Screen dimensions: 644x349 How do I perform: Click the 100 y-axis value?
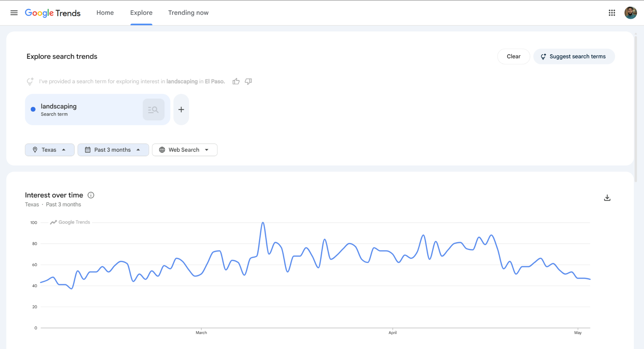tap(34, 223)
